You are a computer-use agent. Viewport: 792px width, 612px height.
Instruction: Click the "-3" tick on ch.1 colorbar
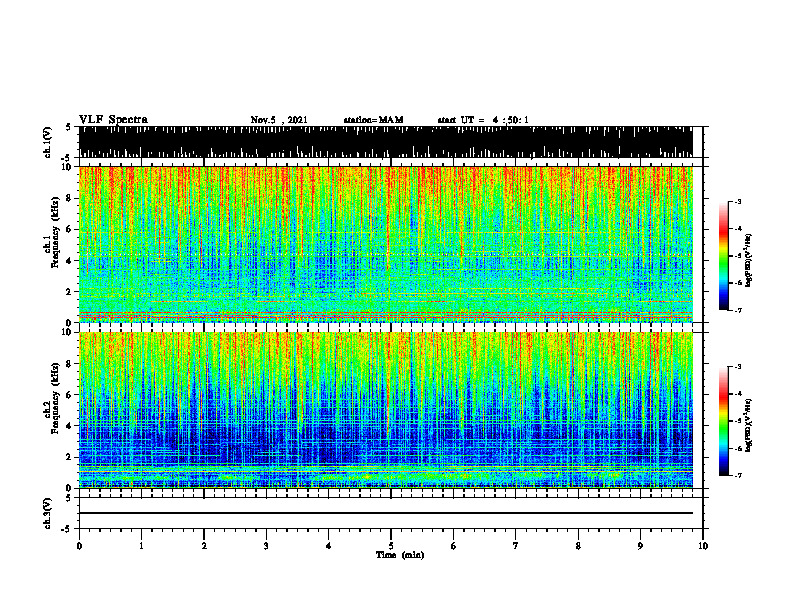pyautogui.click(x=737, y=202)
